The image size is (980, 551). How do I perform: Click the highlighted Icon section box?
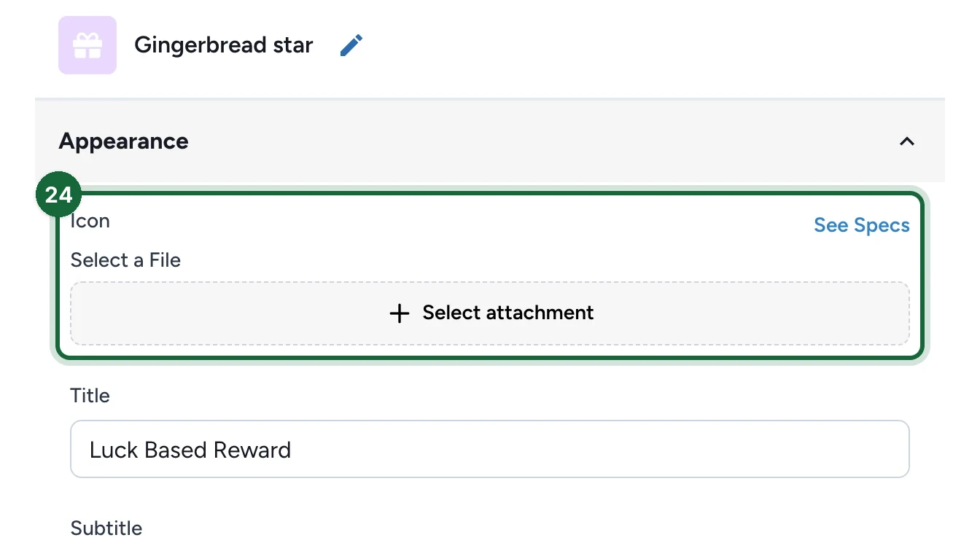pyautogui.click(x=490, y=275)
